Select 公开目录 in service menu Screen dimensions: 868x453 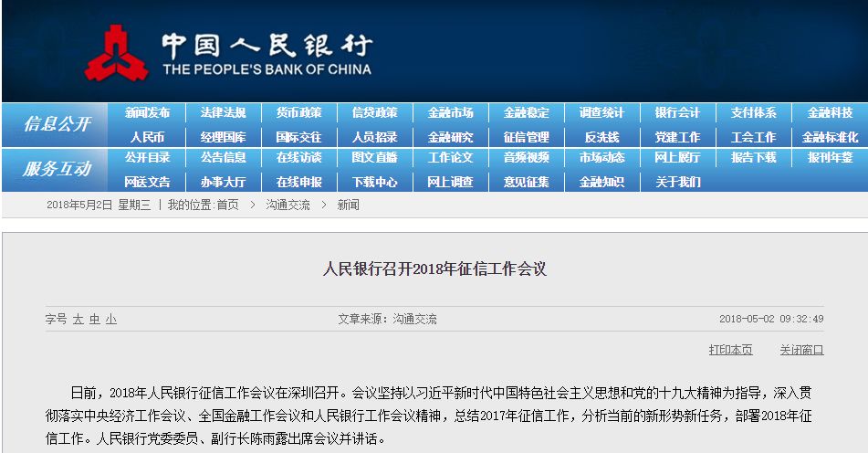(x=147, y=158)
